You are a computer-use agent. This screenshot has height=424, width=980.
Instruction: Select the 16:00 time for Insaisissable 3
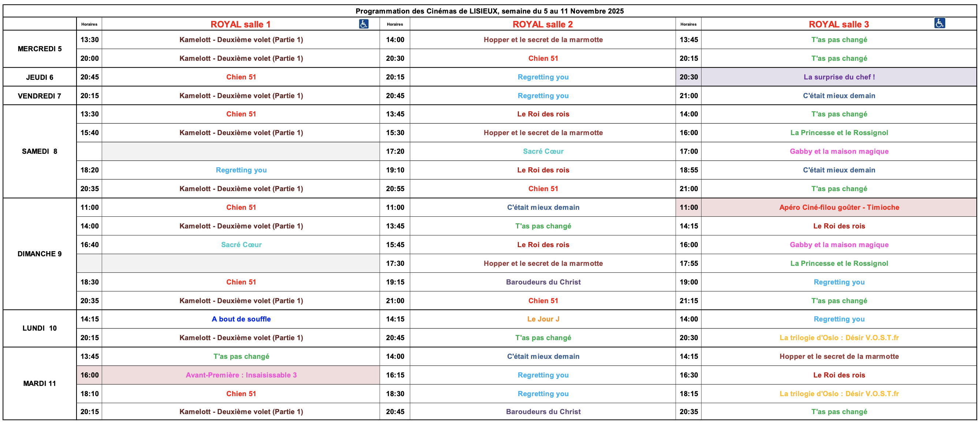pos(89,375)
